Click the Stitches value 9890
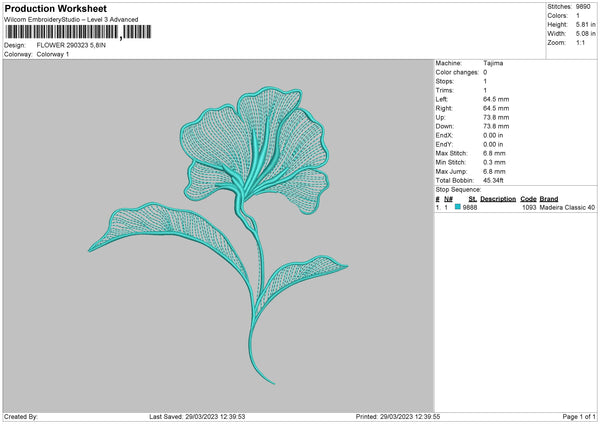 584,7
